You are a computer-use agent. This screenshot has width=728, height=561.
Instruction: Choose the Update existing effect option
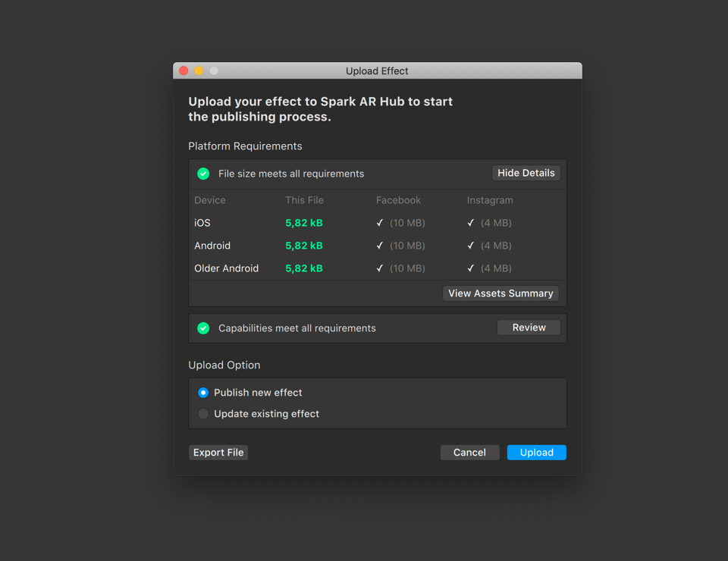point(203,414)
